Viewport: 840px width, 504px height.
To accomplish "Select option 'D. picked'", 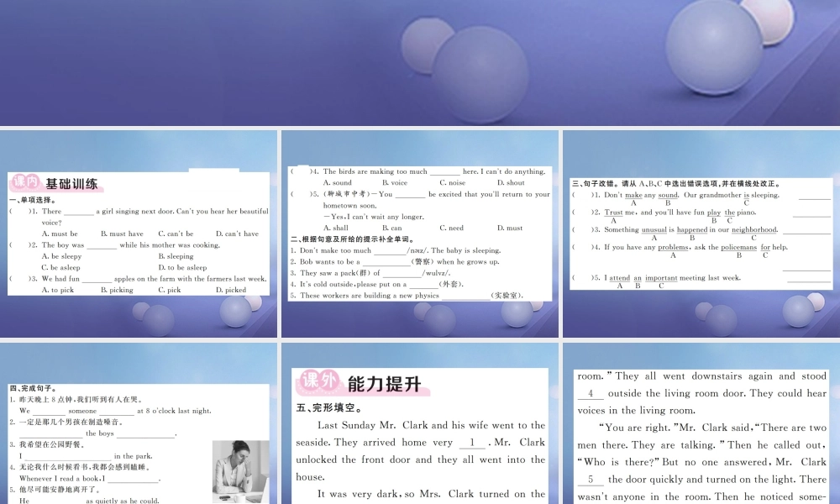I will (x=231, y=290).
